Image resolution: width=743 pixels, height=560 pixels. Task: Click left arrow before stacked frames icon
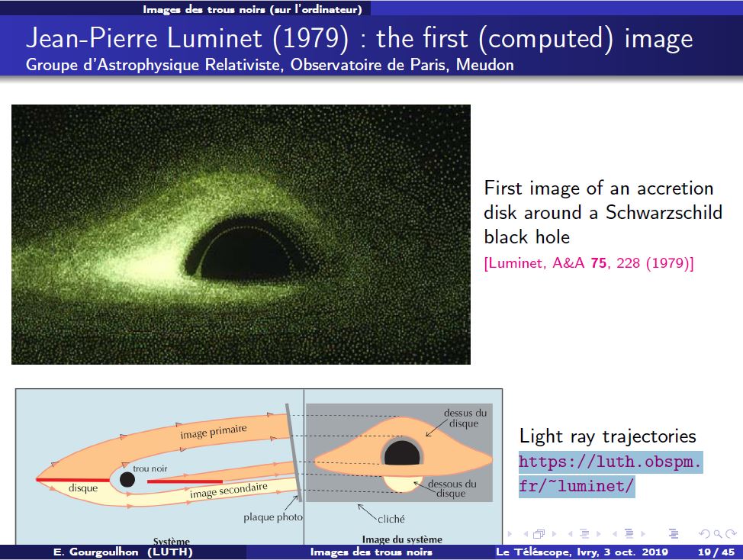click(x=526, y=533)
